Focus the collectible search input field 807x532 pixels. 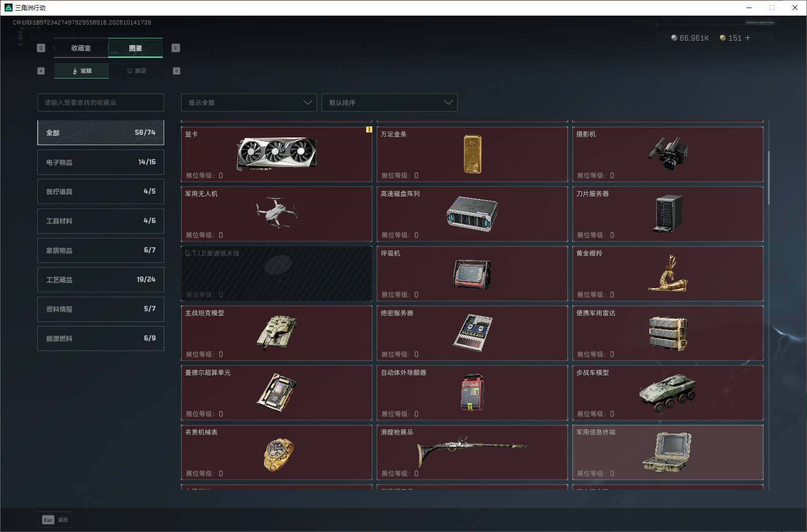coord(101,102)
